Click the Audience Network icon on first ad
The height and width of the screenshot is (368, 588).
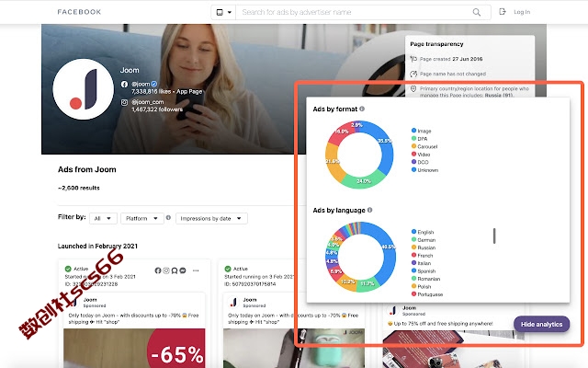click(x=175, y=270)
